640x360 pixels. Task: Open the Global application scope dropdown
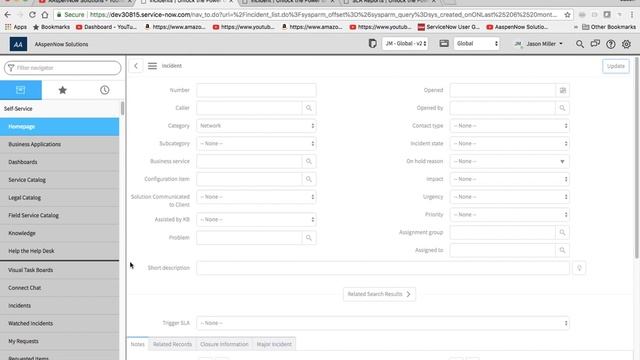click(477, 43)
